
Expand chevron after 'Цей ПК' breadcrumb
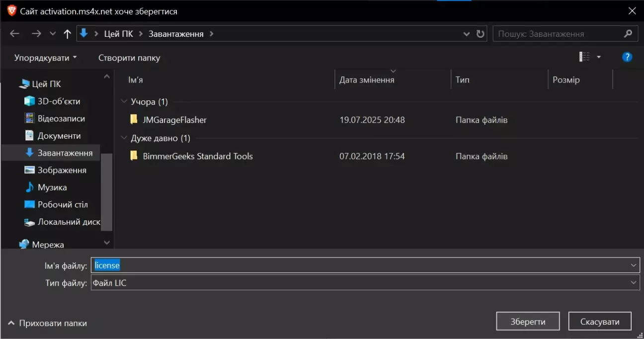point(141,34)
